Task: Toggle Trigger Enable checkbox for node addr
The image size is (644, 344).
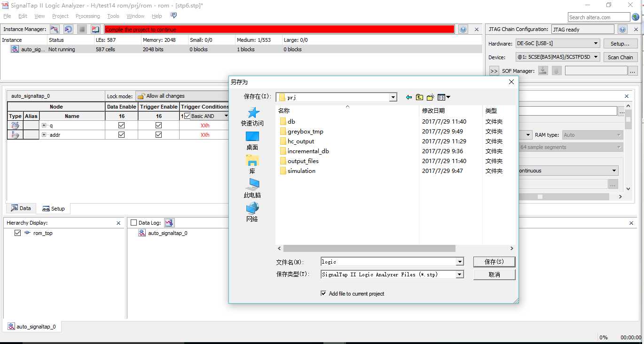Action: tap(158, 135)
